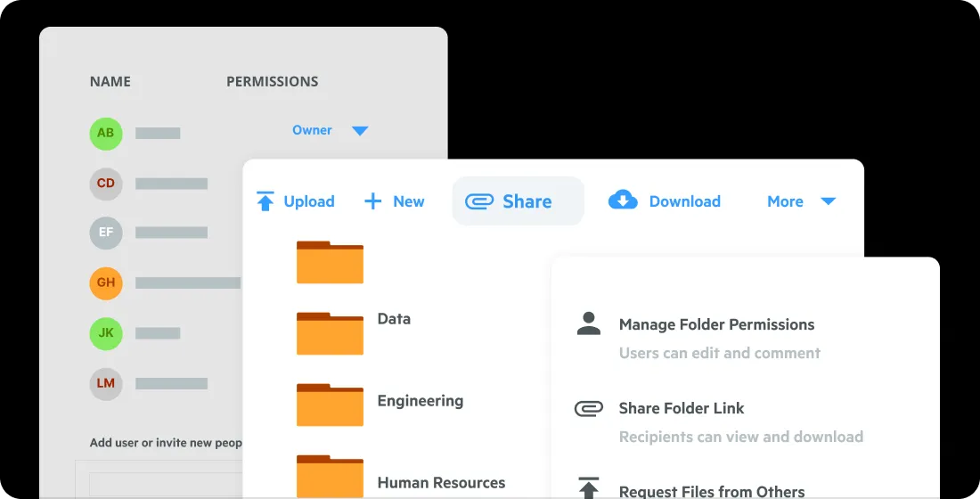
Task: Select the LM user avatar
Action: coord(106,383)
